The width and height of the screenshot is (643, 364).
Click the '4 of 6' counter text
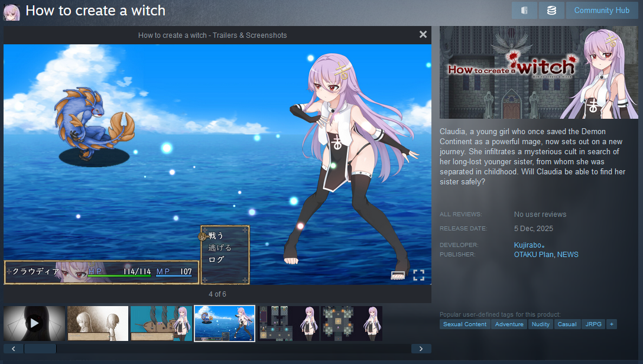pyautogui.click(x=217, y=294)
